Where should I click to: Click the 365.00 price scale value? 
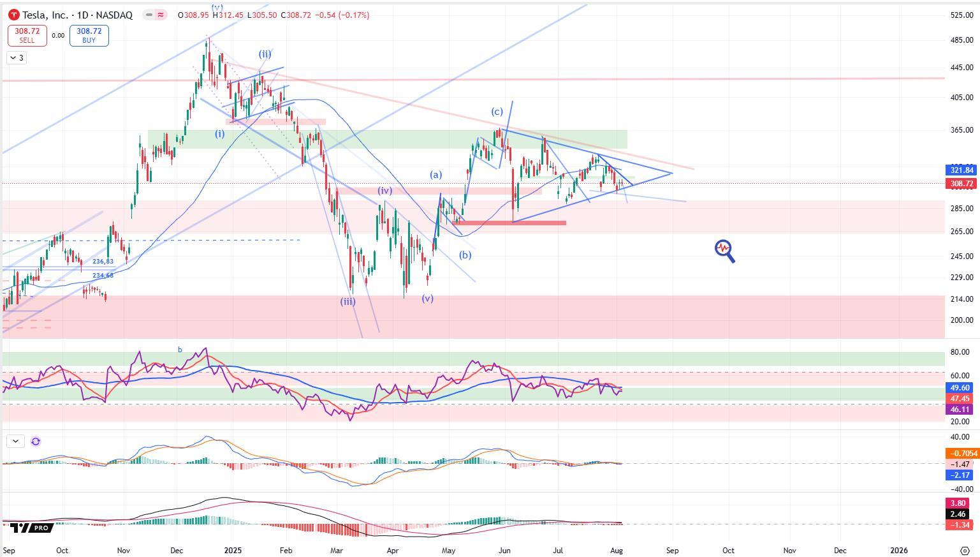pos(962,130)
